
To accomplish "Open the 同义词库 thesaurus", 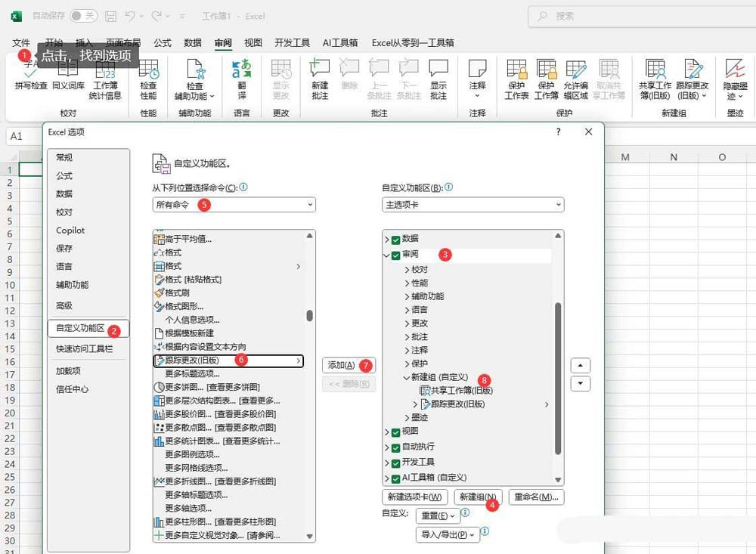I will (69, 79).
